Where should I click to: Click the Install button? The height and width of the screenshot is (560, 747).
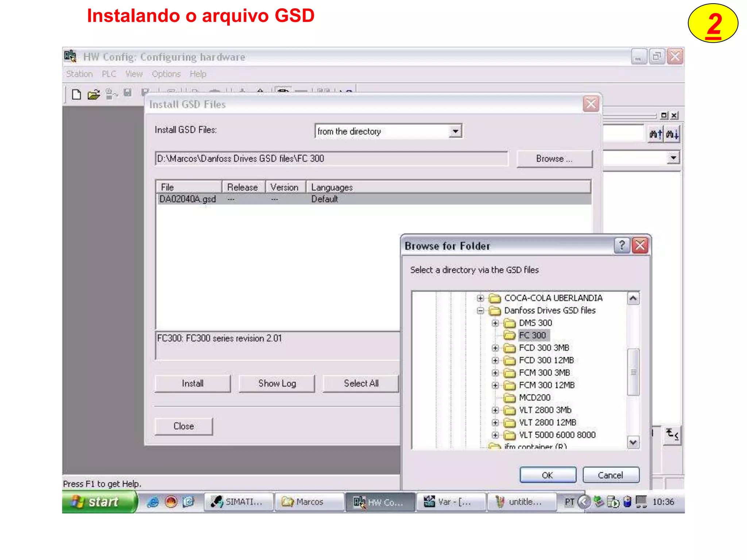(x=193, y=384)
